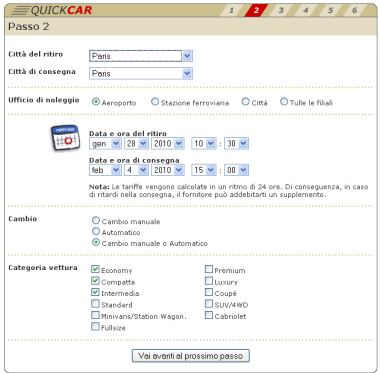
Task: Open the Città di consegna dropdown
Action: pos(141,73)
